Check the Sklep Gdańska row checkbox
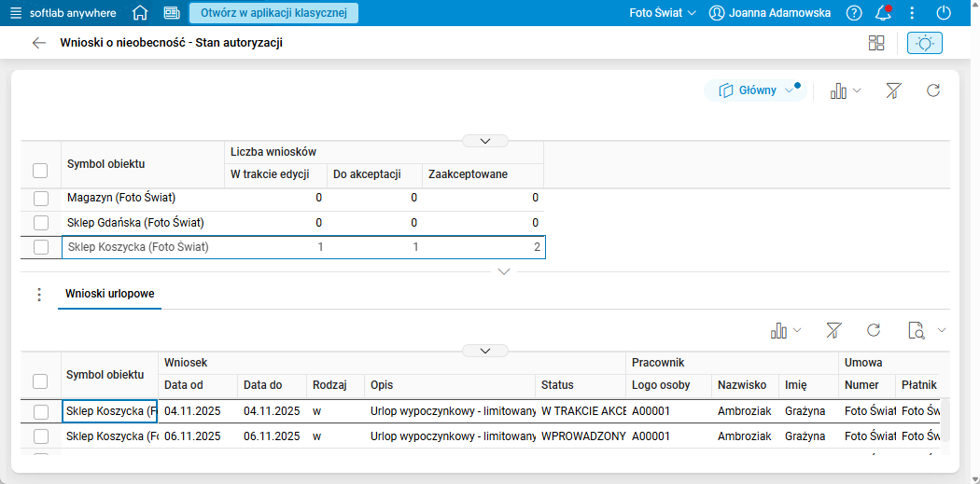 coord(40,223)
